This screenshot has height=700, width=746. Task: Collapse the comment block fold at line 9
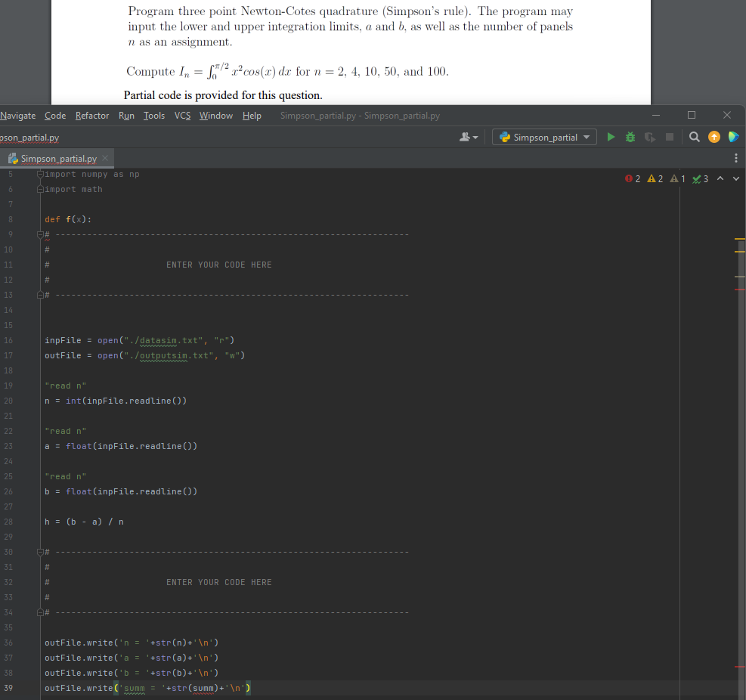tap(39, 234)
